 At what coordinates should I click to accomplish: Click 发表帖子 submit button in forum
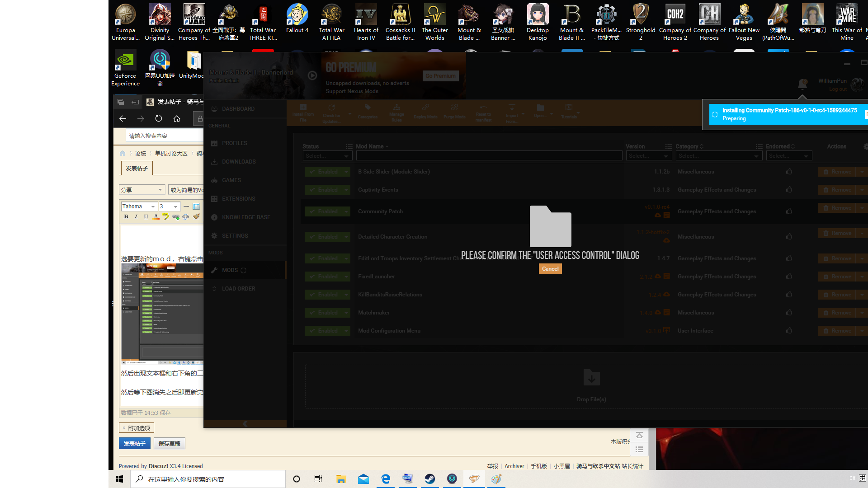(x=135, y=444)
